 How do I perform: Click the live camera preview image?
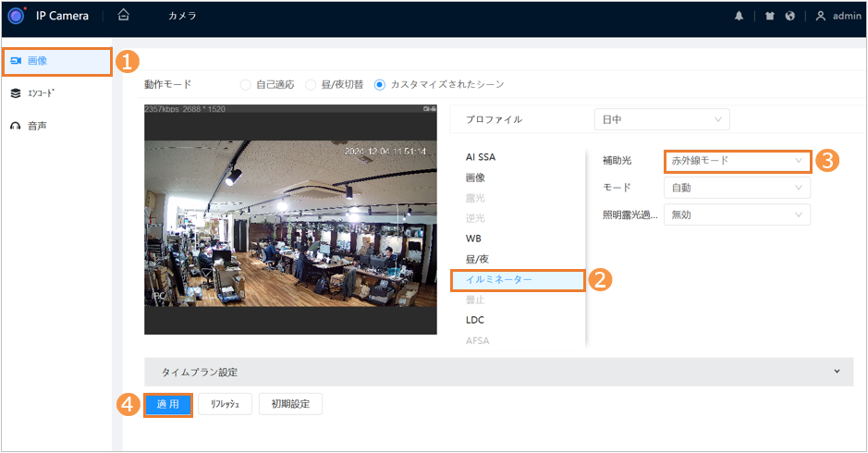pos(290,224)
